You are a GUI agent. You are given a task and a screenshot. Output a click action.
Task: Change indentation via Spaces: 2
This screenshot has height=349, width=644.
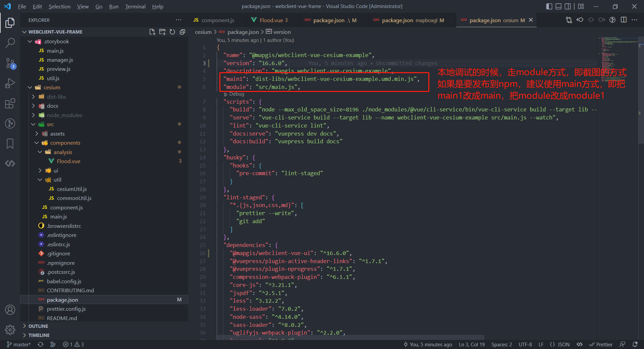pyautogui.click(x=501, y=344)
